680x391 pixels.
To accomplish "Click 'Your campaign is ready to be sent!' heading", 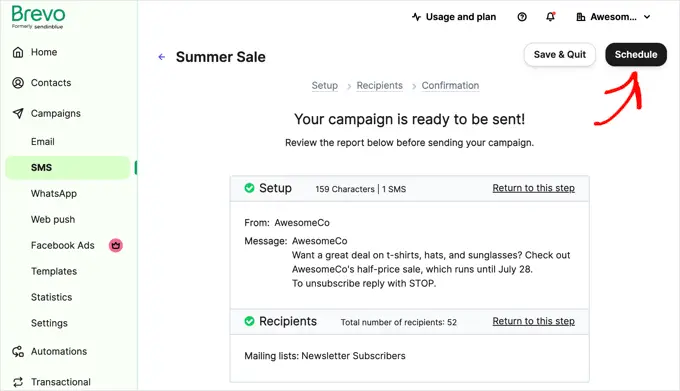I will pos(409,119).
